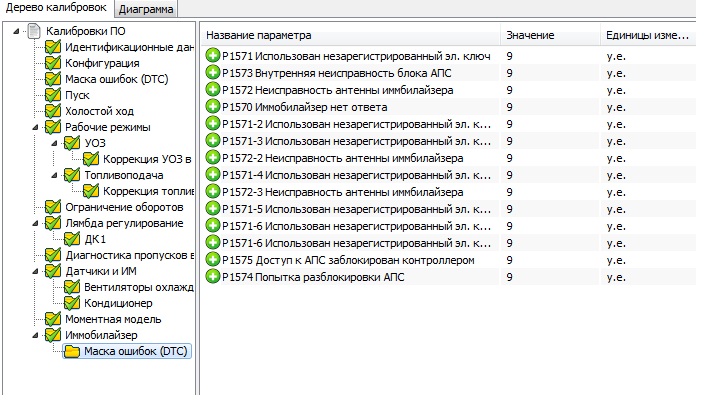
Task: Collapse the Датчики и ИМ node
Action: click(35, 271)
